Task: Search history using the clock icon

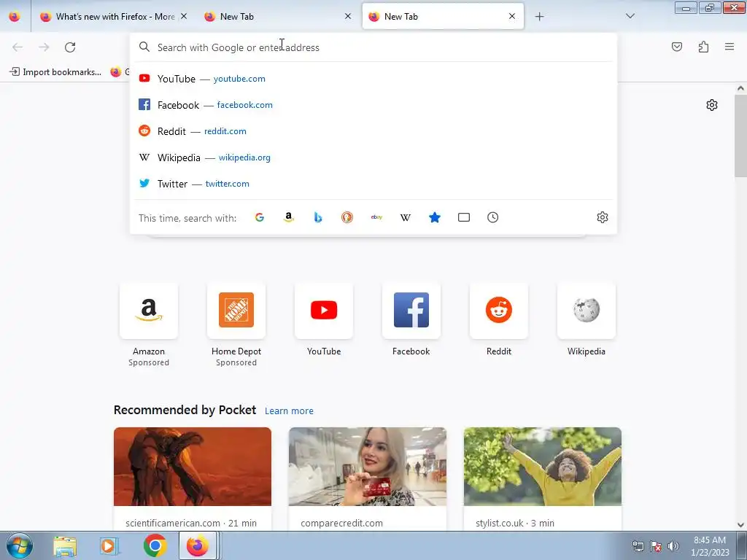Action: [x=492, y=217]
